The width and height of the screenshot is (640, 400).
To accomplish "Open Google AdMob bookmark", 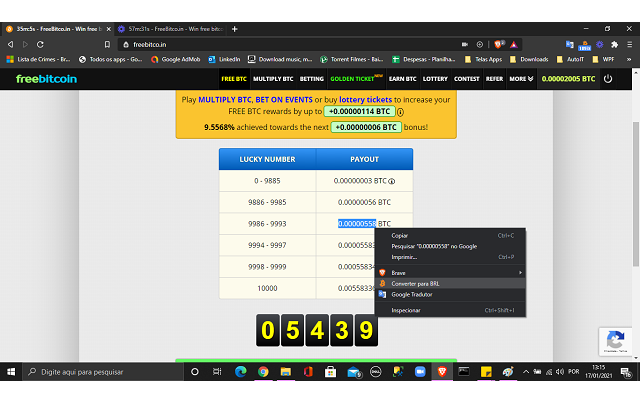I will point(176,60).
